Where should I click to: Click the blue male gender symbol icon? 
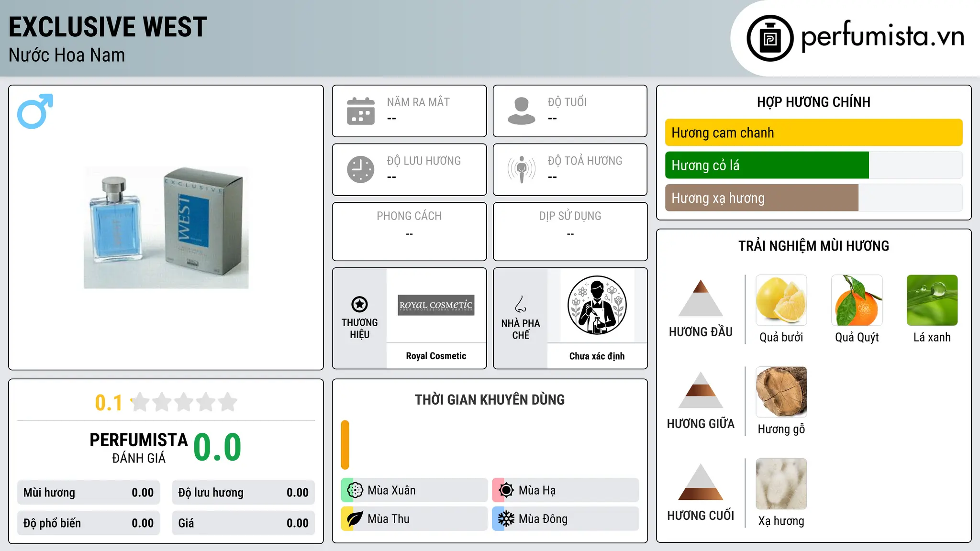click(x=35, y=111)
